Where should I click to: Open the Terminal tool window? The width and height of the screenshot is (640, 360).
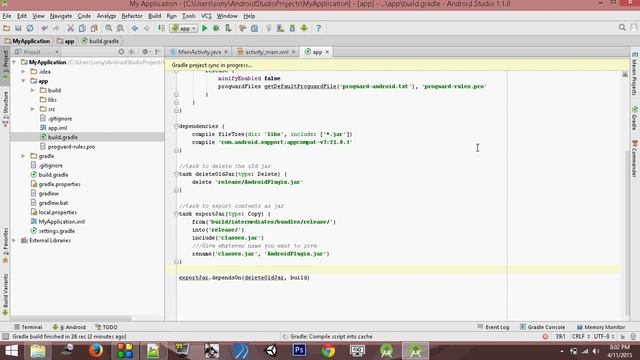click(28, 327)
